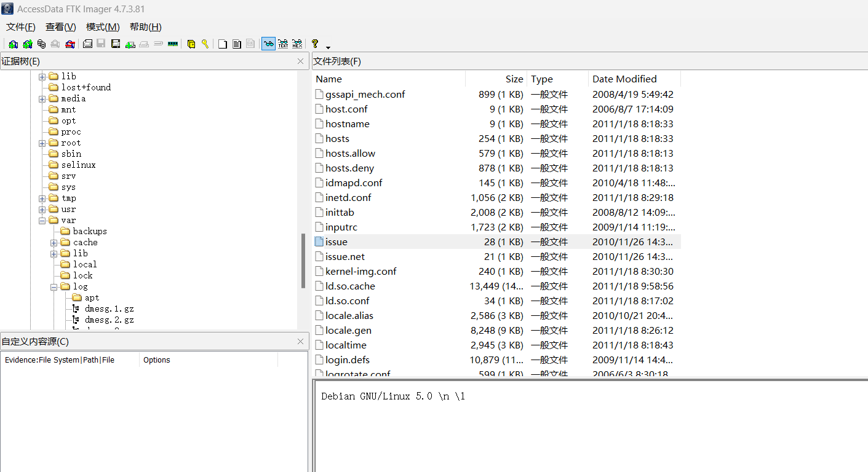Select the inittab file row
This screenshot has width=868, height=472.
click(x=496, y=212)
